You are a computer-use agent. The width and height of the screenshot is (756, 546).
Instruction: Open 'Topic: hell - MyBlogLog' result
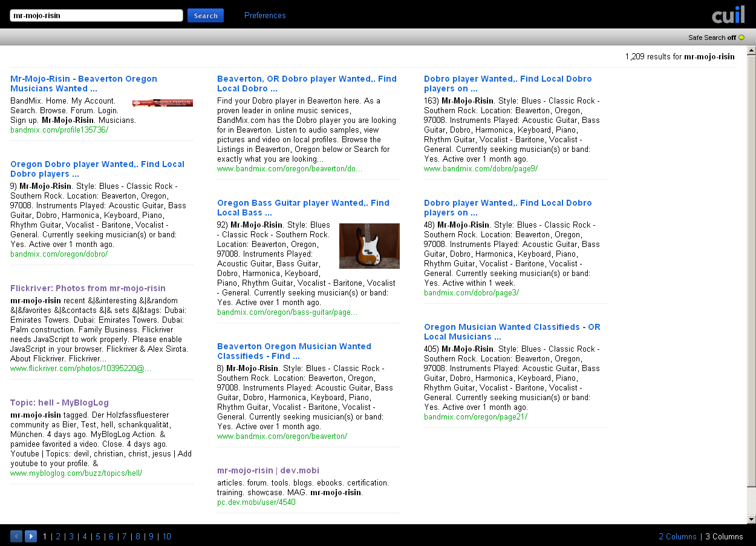point(59,403)
